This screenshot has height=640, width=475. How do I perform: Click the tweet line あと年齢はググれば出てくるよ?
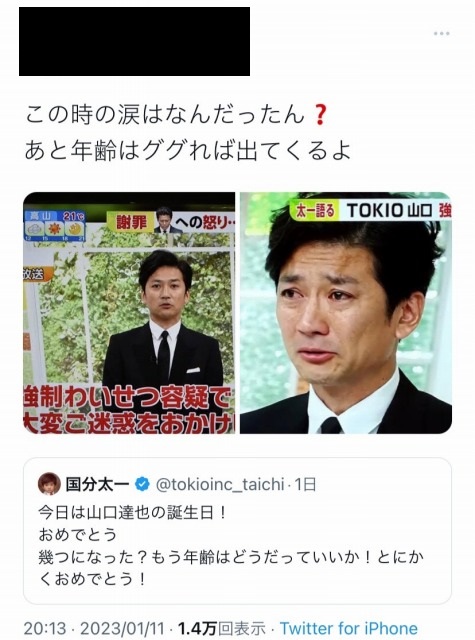(188, 150)
